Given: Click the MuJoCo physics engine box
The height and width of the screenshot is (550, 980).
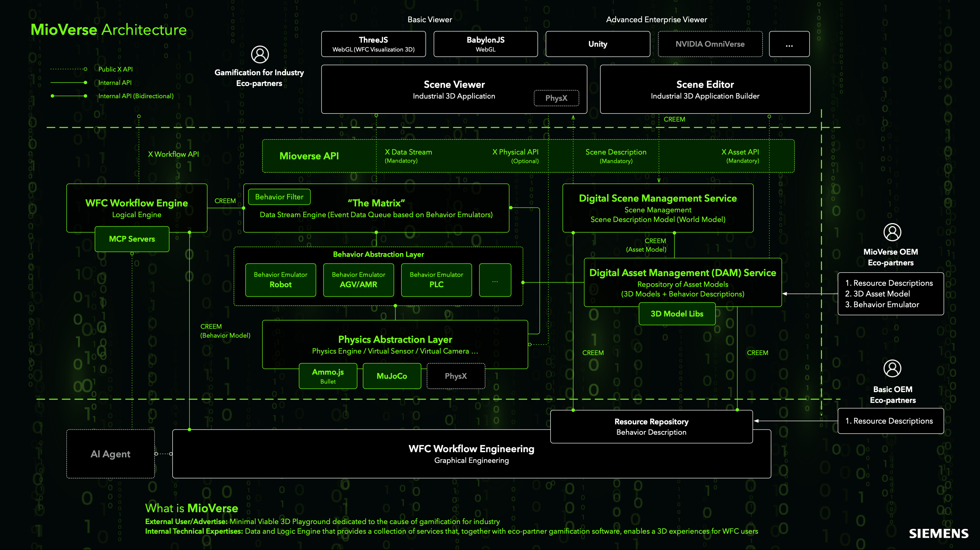Looking at the screenshot, I should (x=392, y=376).
